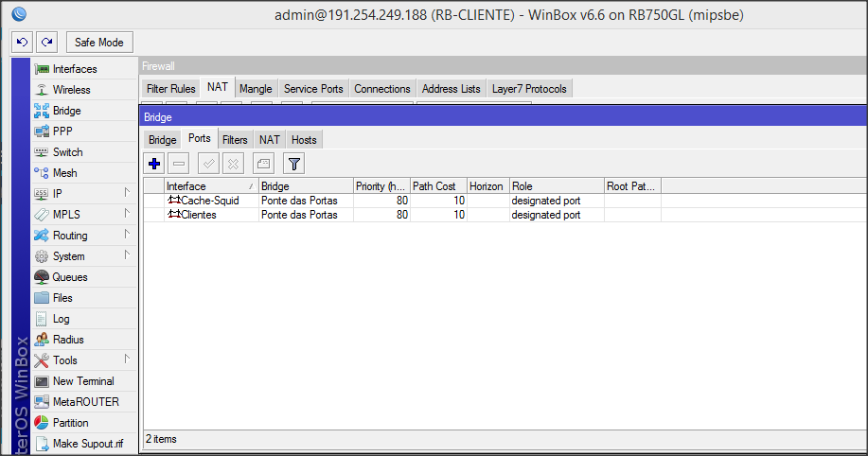Open Queues from the sidebar
Image resolution: width=868 pixels, height=456 pixels.
(x=84, y=276)
